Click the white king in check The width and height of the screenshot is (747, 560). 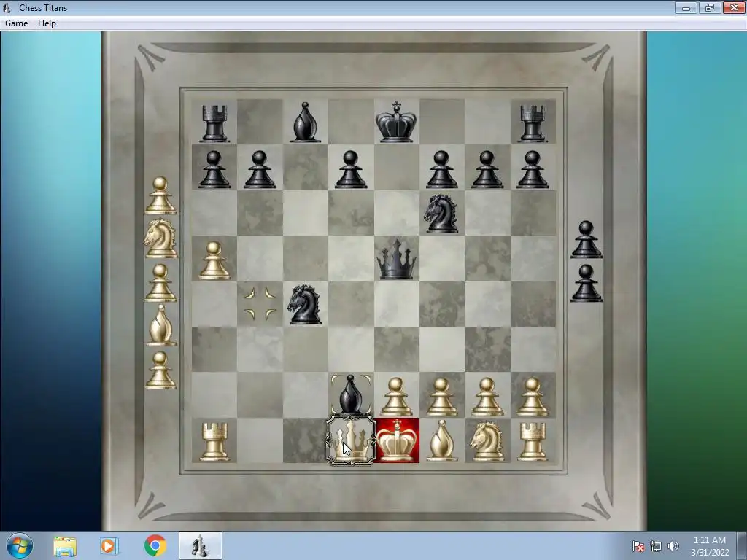(x=396, y=440)
